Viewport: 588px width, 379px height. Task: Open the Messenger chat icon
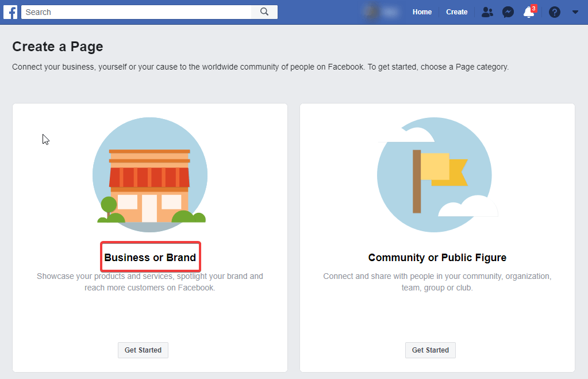point(508,12)
